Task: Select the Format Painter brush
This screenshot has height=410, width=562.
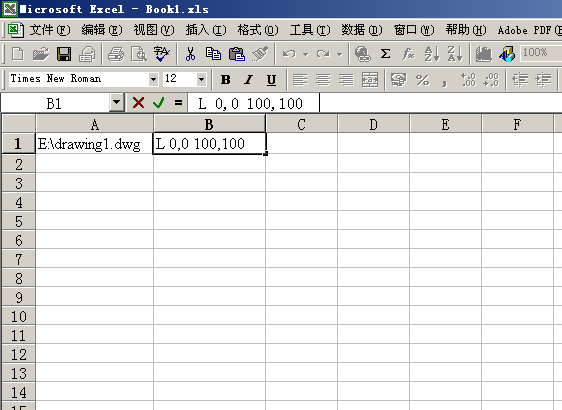Action: (260, 54)
